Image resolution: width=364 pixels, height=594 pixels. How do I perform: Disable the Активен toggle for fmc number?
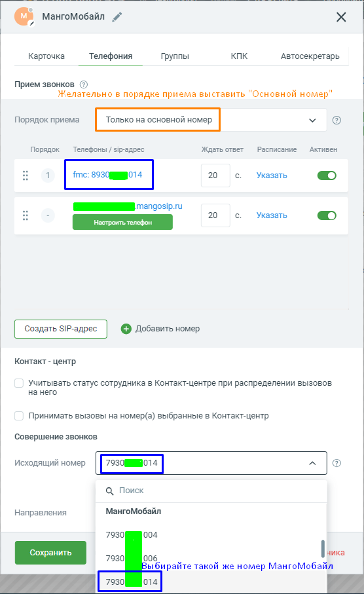327,176
